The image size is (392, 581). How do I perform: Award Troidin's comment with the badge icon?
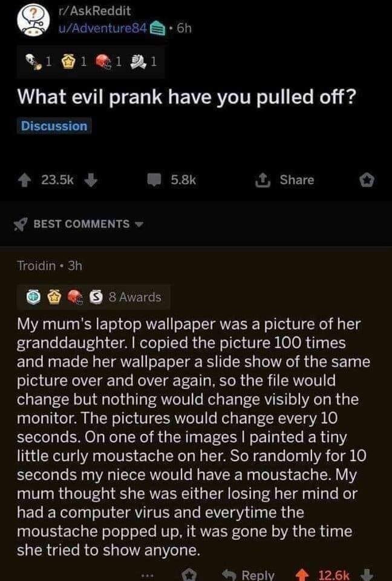pyautogui.click(x=189, y=574)
